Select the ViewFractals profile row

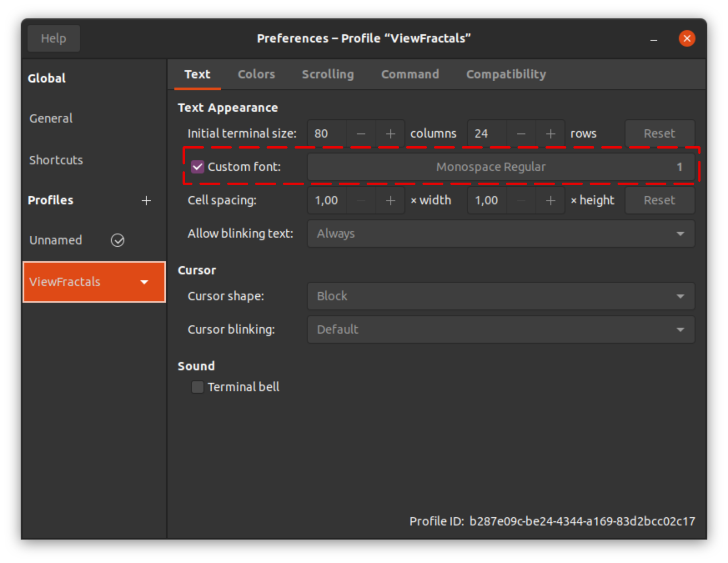coord(94,282)
